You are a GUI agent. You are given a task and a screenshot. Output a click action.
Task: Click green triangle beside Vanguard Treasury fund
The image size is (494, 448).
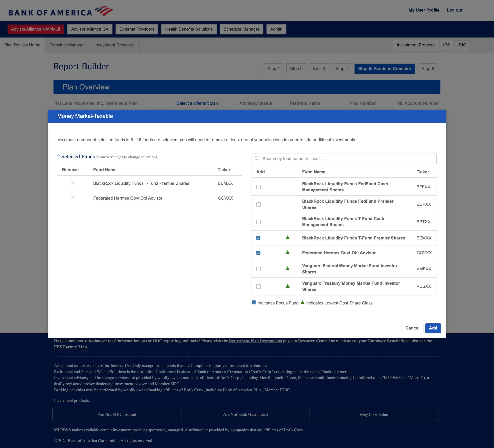[288, 286]
